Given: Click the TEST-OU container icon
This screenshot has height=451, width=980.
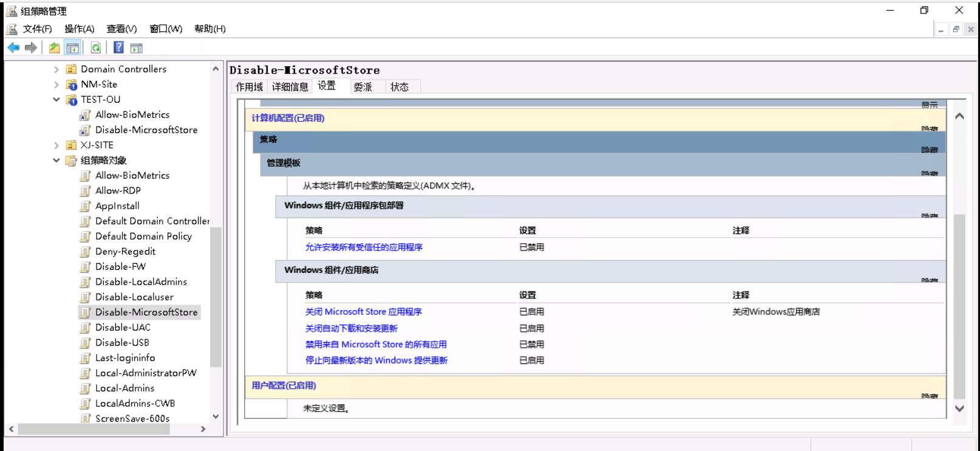Looking at the screenshot, I should click(72, 100).
